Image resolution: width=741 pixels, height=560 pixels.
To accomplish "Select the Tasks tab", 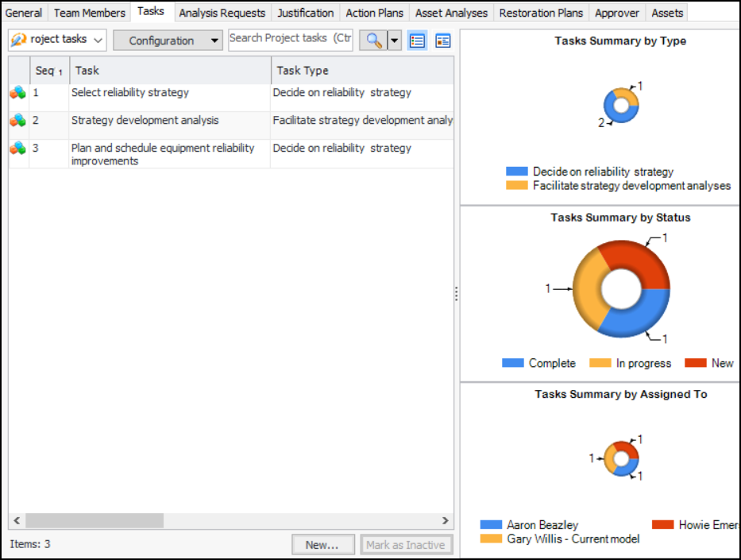I will point(151,11).
